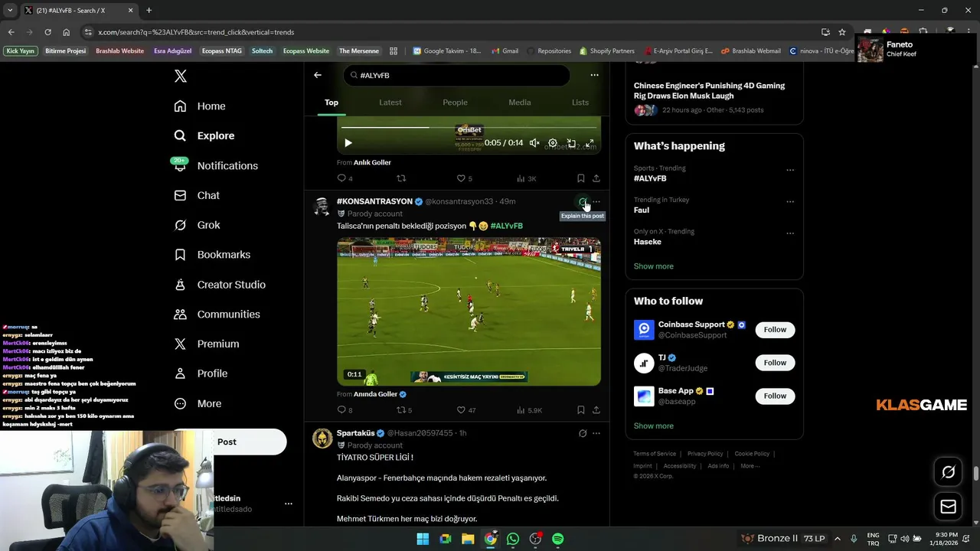This screenshot has width=980, height=551.
Task: Share the #KONSANTRASYON post
Action: (596, 410)
